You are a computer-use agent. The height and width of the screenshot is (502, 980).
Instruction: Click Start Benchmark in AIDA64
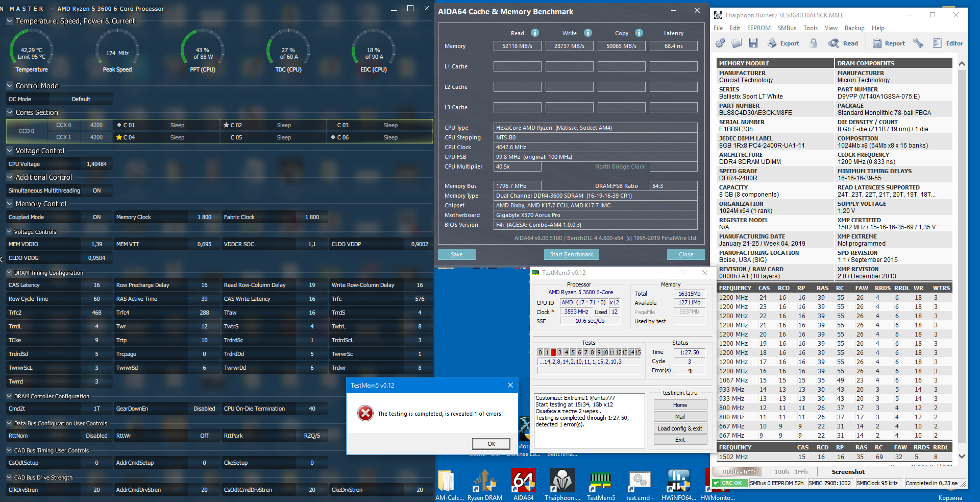[572, 254]
